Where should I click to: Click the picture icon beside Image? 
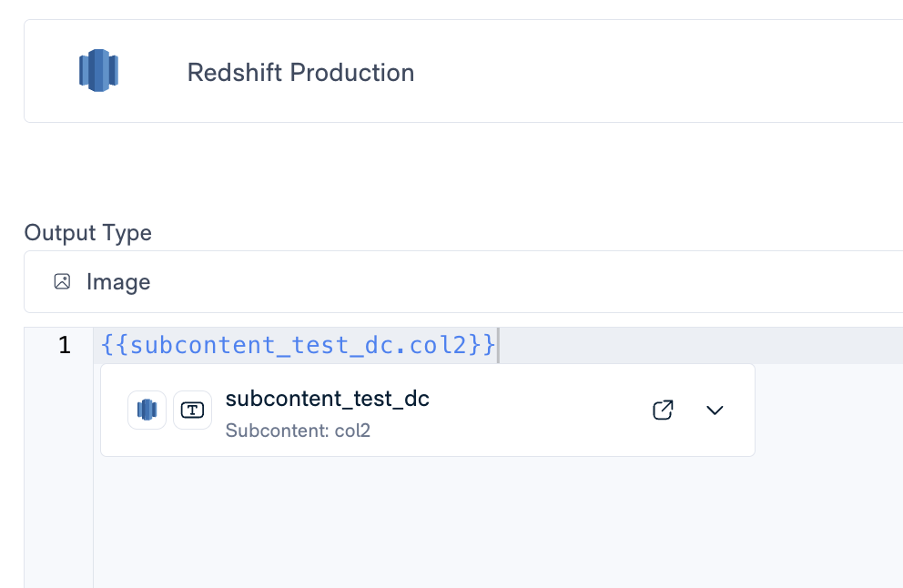coord(62,281)
